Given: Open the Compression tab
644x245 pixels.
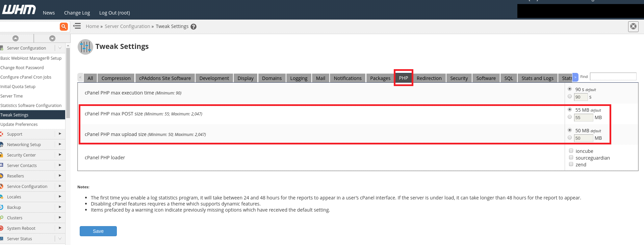Looking at the screenshot, I should click(x=116, y=78).
